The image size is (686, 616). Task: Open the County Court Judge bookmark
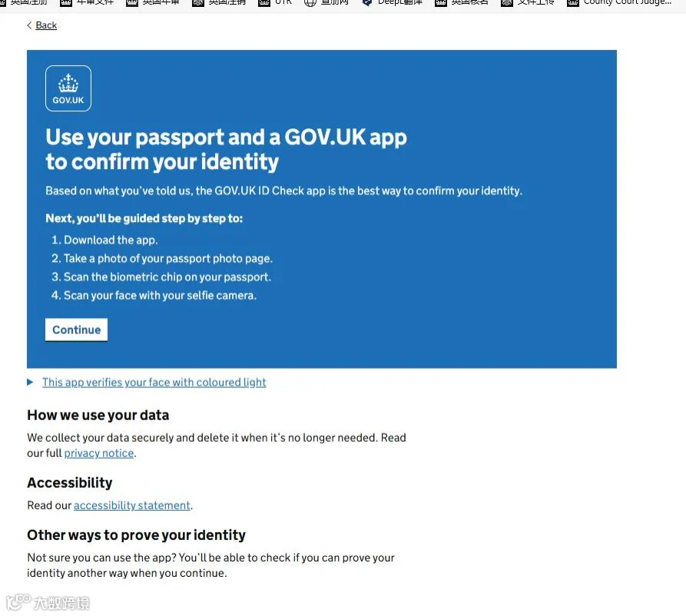tap(618, 2)
